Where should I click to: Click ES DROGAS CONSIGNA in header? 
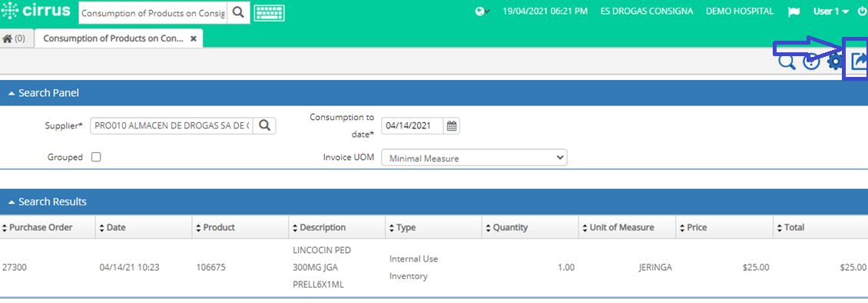point(647,11)
